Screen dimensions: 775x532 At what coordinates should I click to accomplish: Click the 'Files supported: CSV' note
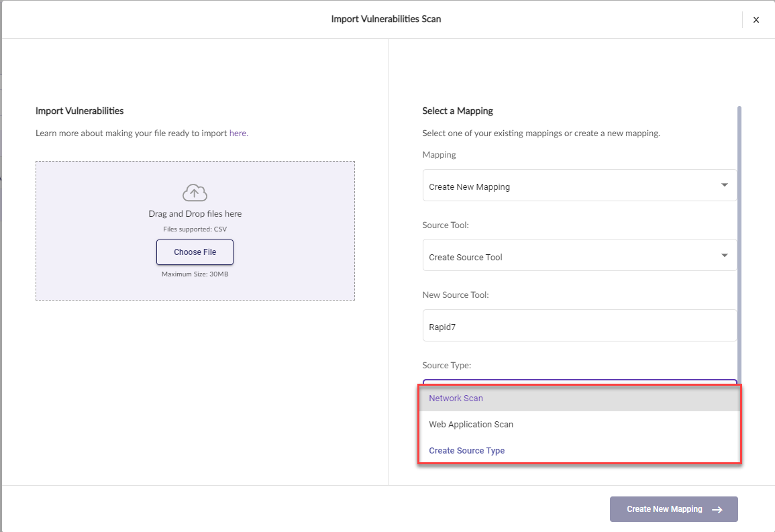click(195, 229)
